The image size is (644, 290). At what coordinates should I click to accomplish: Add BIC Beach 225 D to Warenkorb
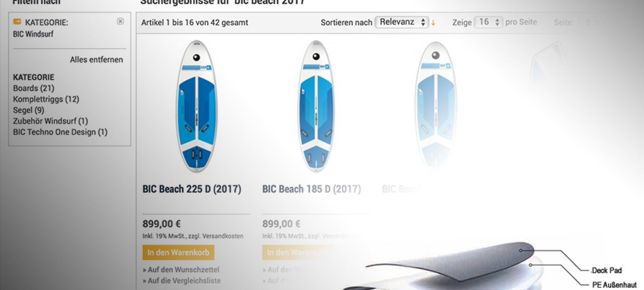(178, 252)
